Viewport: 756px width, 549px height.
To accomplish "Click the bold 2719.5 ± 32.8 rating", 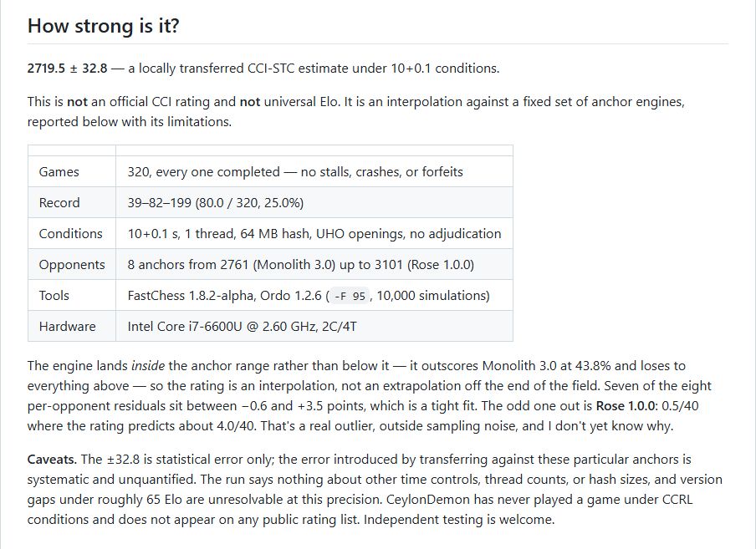I will coord(67,69).
